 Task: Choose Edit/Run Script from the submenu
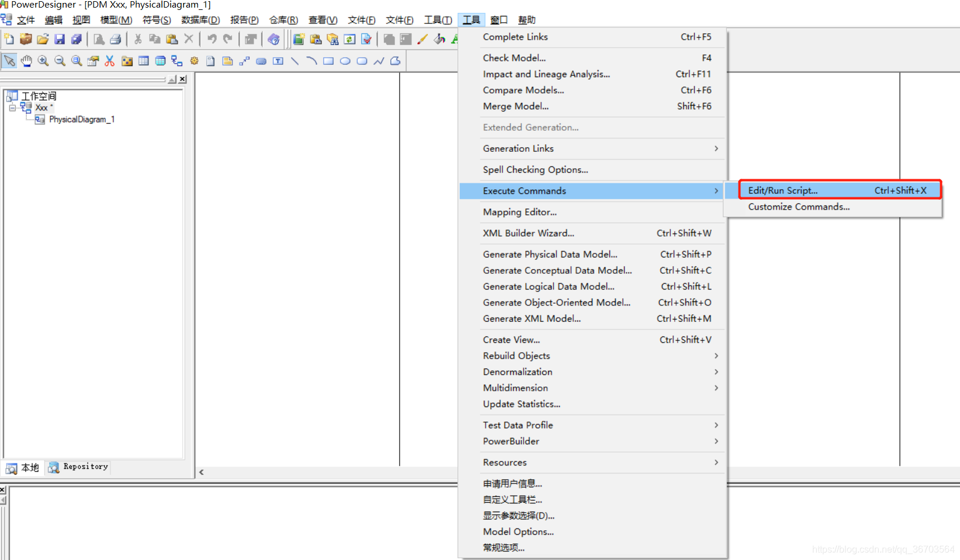coord(840,190)
